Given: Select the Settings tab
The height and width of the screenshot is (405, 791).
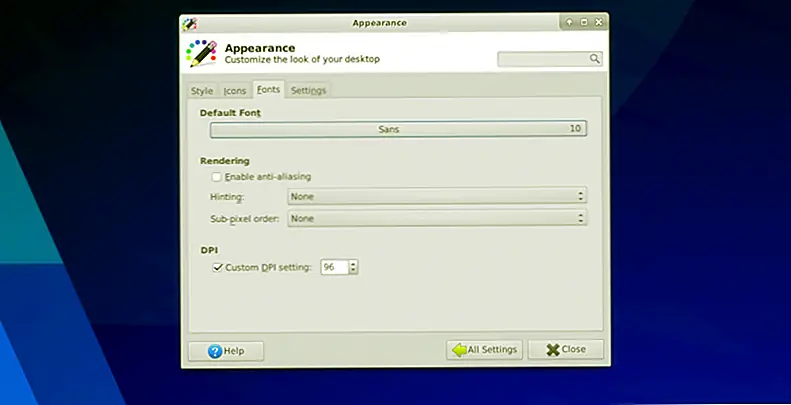Looking at the screenshot, I should point(308,91).
